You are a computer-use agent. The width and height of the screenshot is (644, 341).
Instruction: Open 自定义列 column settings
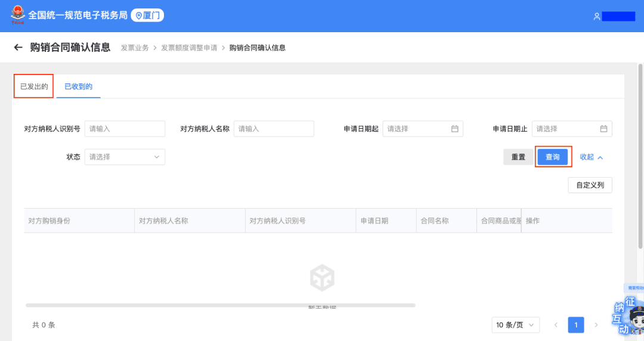[x=590, y=185]
